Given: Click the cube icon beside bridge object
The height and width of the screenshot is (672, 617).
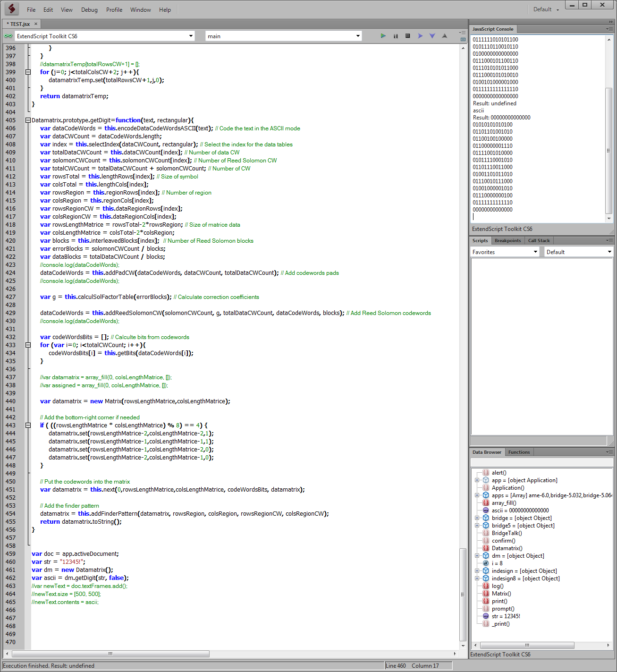Looking at the screenshot, I should pyautogui.click(x=486, y=518).
